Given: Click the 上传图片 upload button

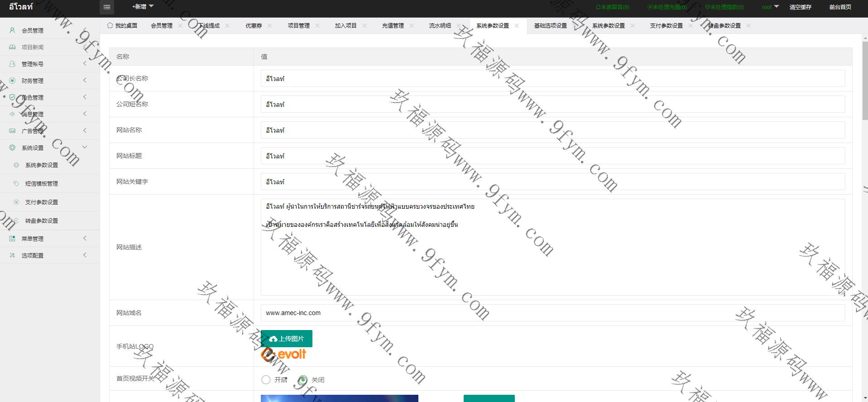Looking at the screenshot, I should [x=287, y=339].
